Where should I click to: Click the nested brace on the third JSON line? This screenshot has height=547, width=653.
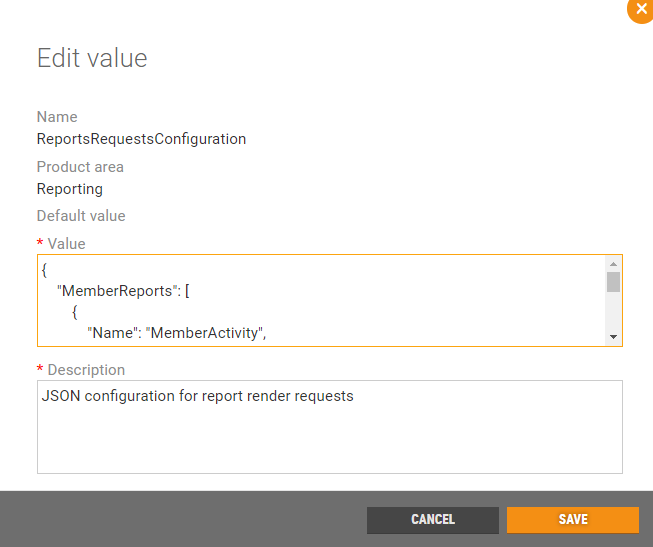click(75, 312)
